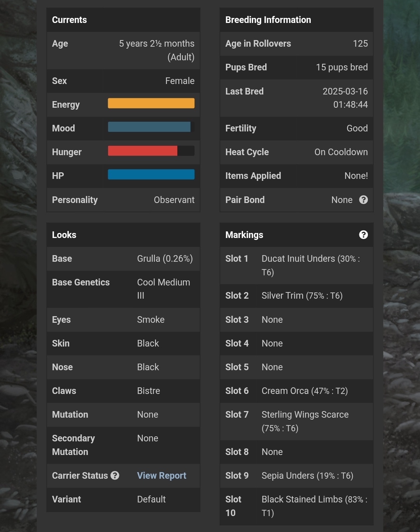Click the Looks panel header
The height and width of the screenshot is (532, 420).
[x=64, y=235]
